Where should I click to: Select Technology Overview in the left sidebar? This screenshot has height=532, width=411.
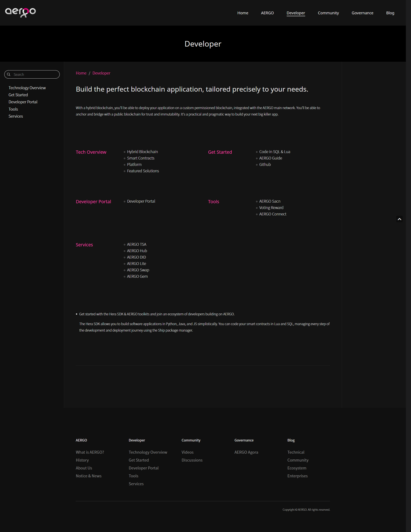27,88
